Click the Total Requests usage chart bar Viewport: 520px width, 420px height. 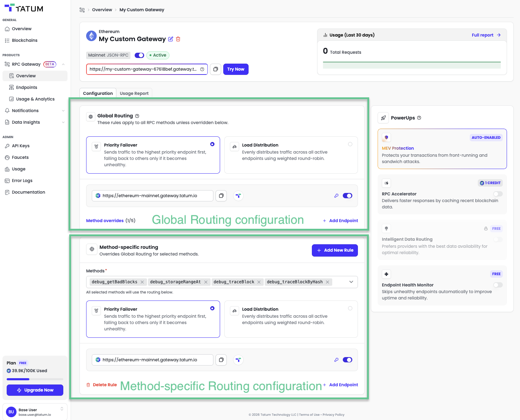point(412,65)
